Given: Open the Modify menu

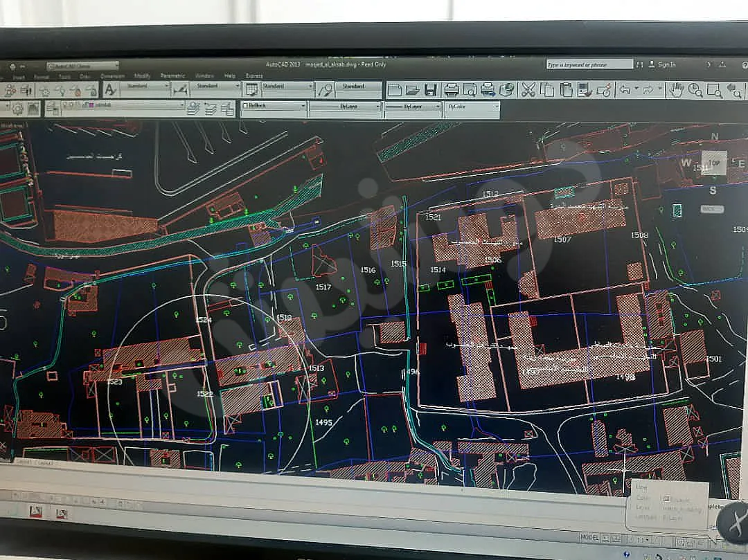Looking at the screenshot, I should click(142, 75).
